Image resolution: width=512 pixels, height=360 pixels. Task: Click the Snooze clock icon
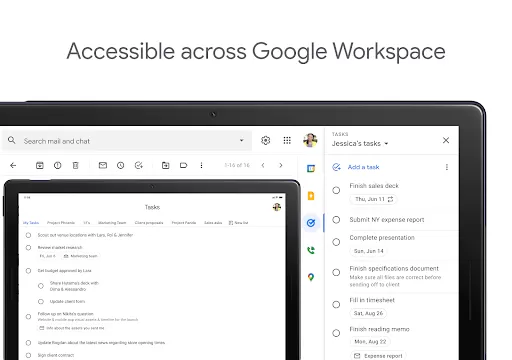(x=121, y=165)
